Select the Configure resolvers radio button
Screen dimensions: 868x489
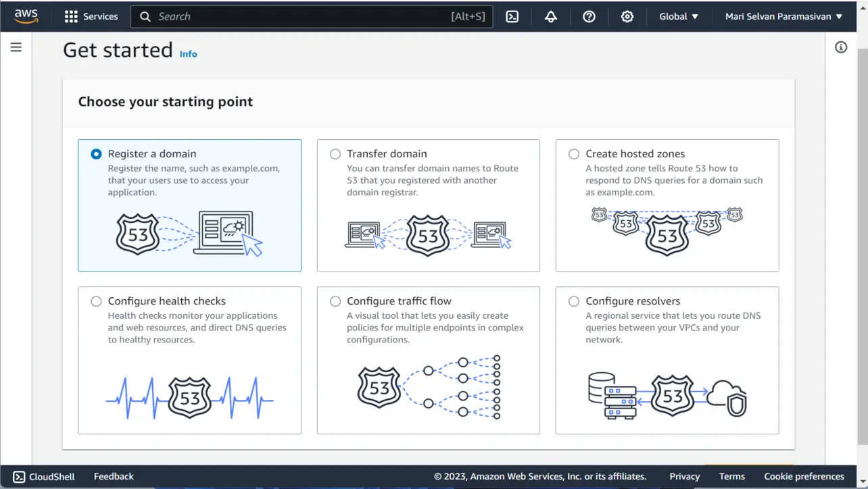pyautogui.click(x=574, y=301)
